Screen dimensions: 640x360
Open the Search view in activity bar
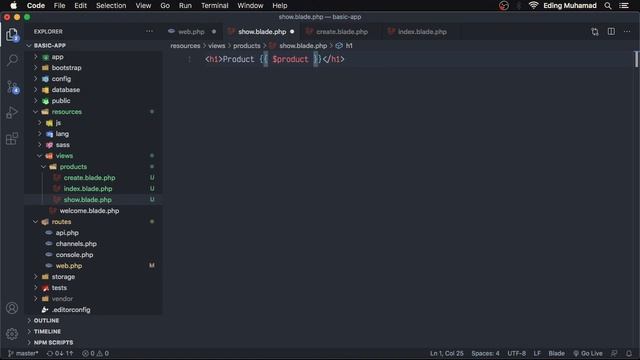12,60
